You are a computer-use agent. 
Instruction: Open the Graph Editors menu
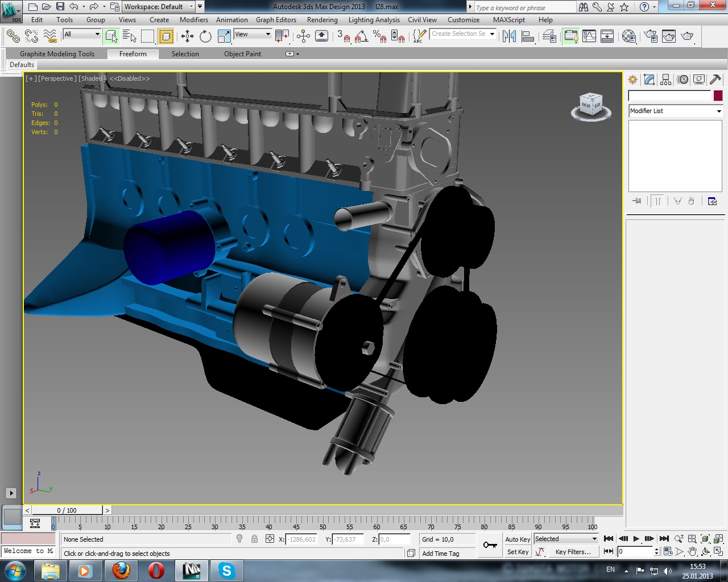point(276,19)
